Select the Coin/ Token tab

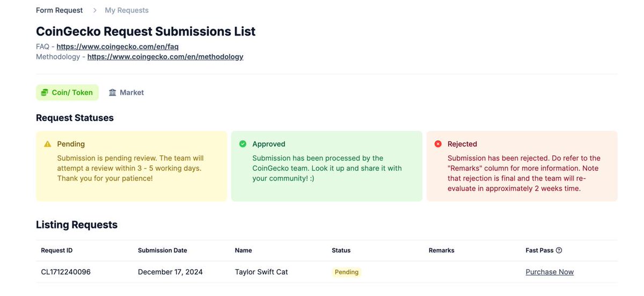(67, 92)
